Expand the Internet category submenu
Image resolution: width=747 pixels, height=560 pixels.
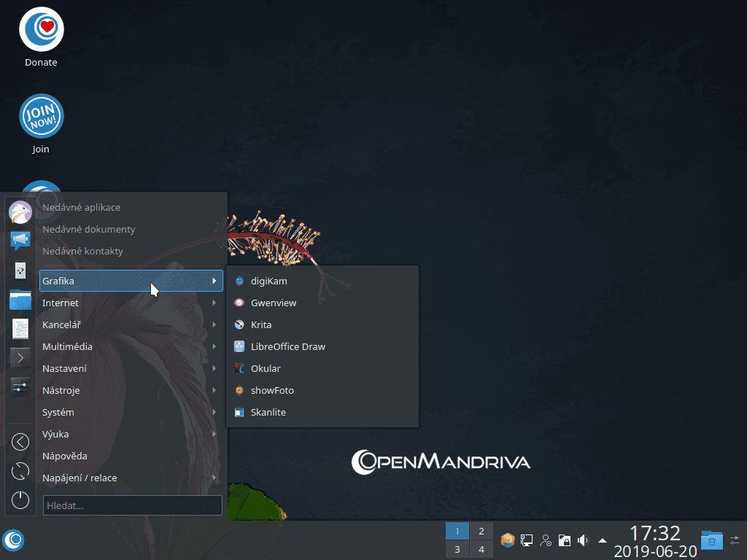point(131,303)
